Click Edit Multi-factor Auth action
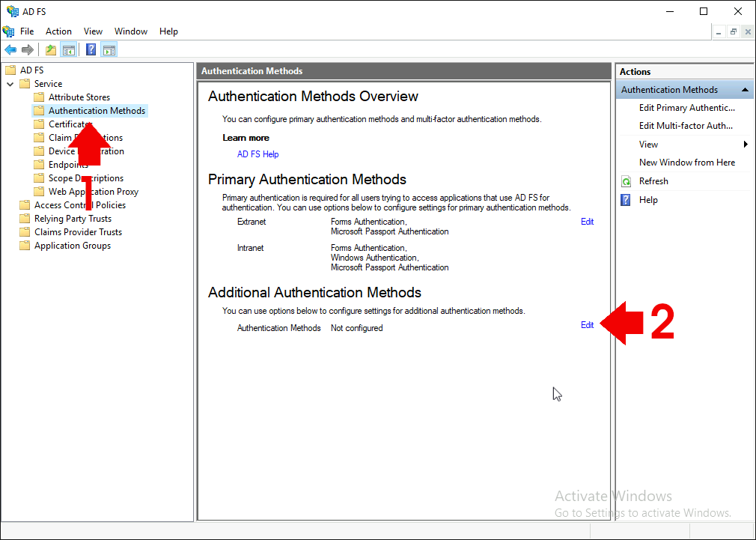The image size is (756, 540). coord(686,126)
